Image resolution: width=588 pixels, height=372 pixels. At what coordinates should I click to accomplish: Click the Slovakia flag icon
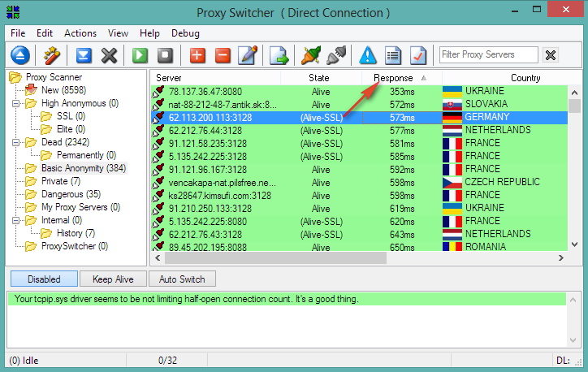coord(452,104)
